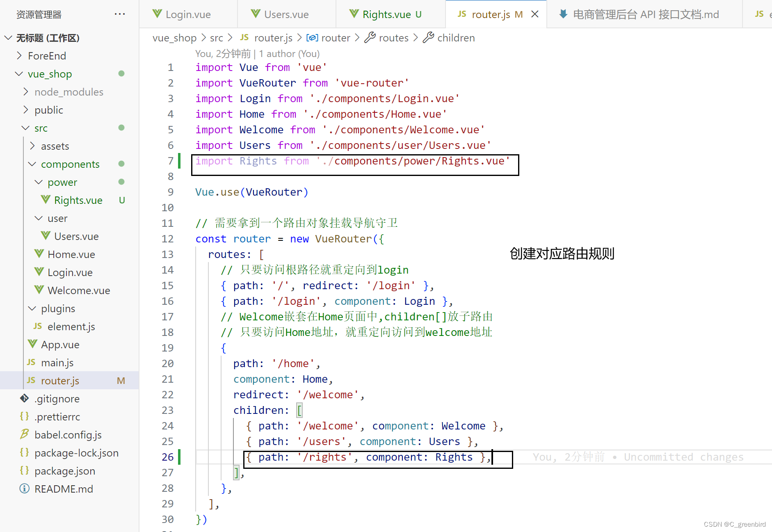
Task: Expand the public folder
Action: coord(26,110)
